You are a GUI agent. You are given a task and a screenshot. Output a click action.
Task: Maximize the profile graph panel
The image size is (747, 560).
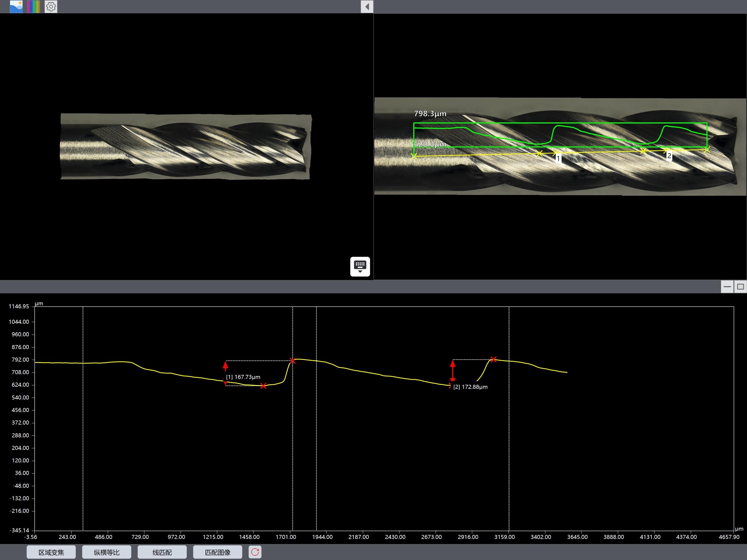click(x=740, y=287)
